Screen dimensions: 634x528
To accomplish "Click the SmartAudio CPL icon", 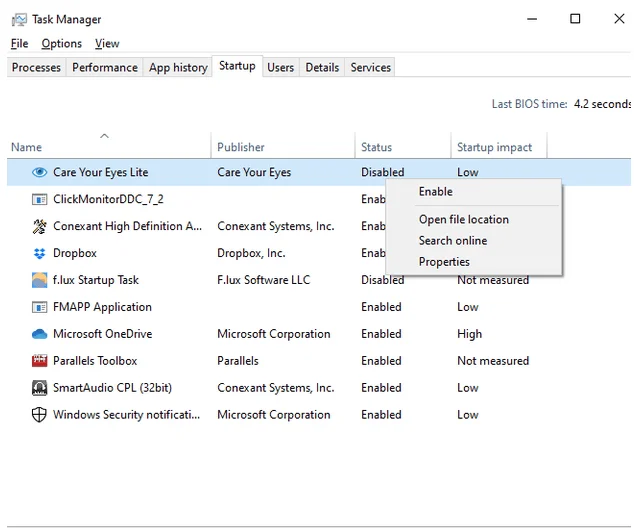I will point(39,388).
